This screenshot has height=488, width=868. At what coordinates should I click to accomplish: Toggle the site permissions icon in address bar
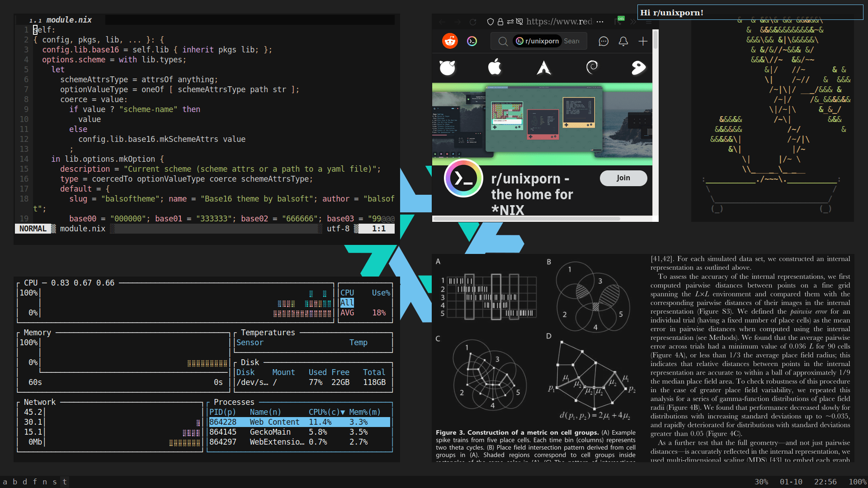pos(510,22)
